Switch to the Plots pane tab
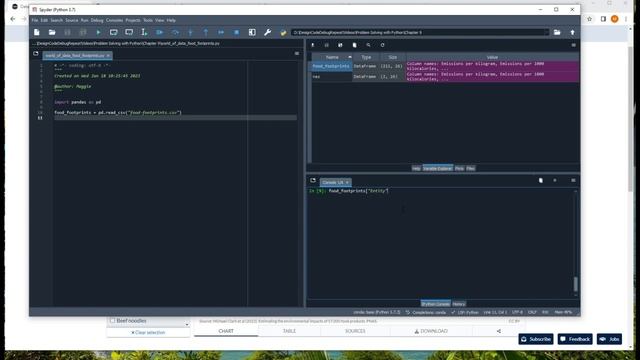Viewport: 640px width, 360px height. [459, 169]
